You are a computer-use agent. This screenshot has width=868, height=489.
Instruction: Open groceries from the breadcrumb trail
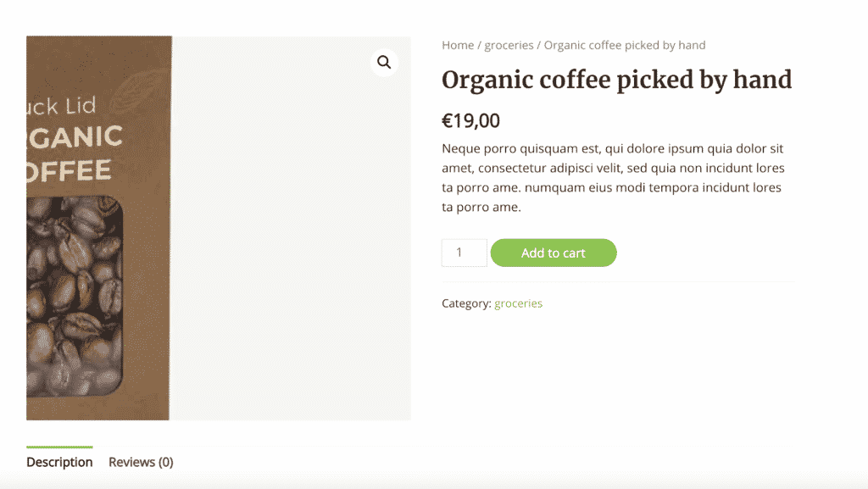(x=509, y=45)
